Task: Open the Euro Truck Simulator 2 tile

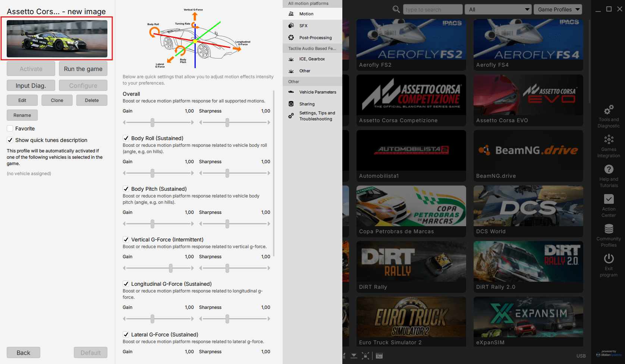Action: 411,322
